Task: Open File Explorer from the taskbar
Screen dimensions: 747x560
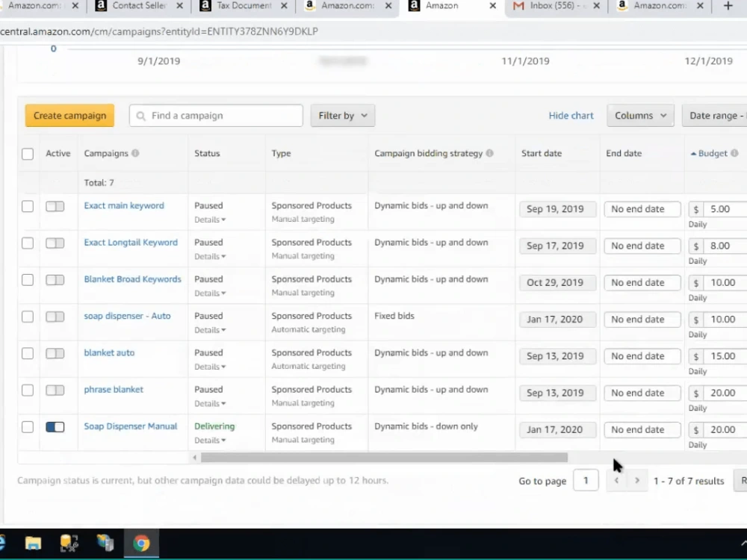Action: [33, 543]
